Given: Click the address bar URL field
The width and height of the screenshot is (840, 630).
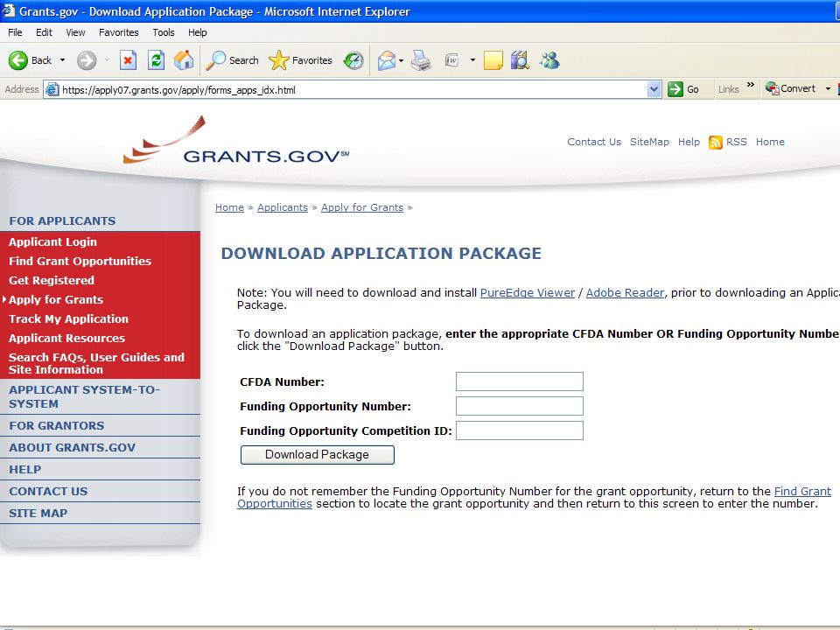Looking at the screenshot, I should [x=353, y=89].
